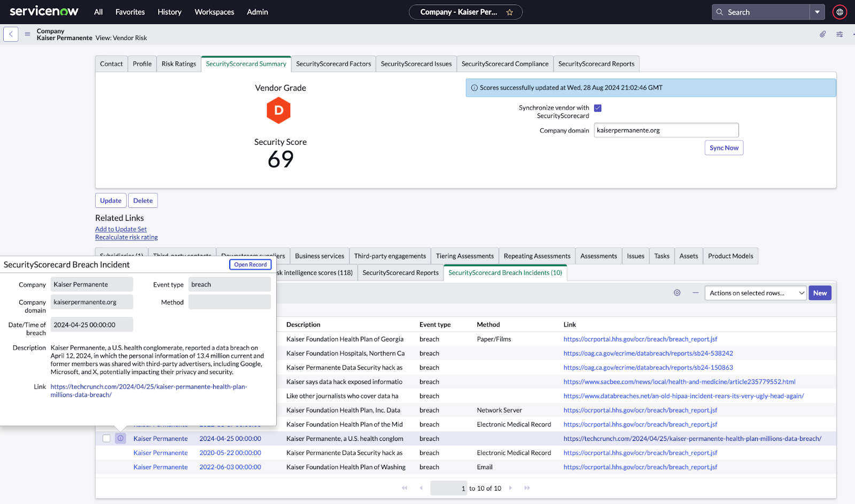
Task: Open the Business services related list tab
Action: point(320,256)
